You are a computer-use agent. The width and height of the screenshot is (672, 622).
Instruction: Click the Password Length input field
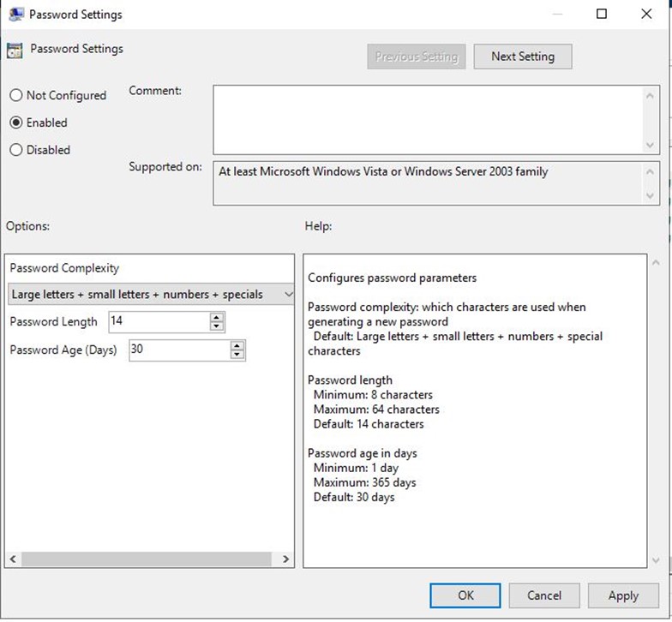pos(158,322)
